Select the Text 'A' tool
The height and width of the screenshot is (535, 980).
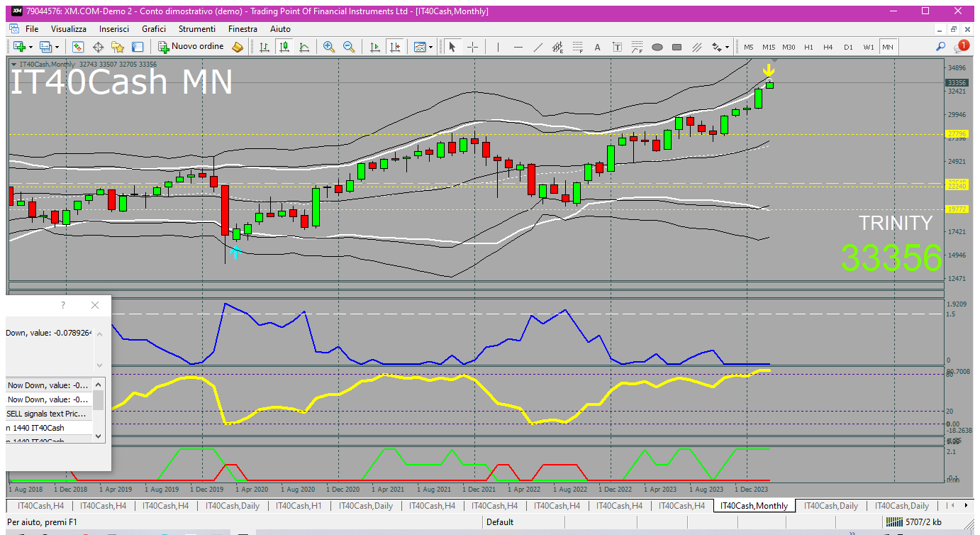(x=597, y=47)
